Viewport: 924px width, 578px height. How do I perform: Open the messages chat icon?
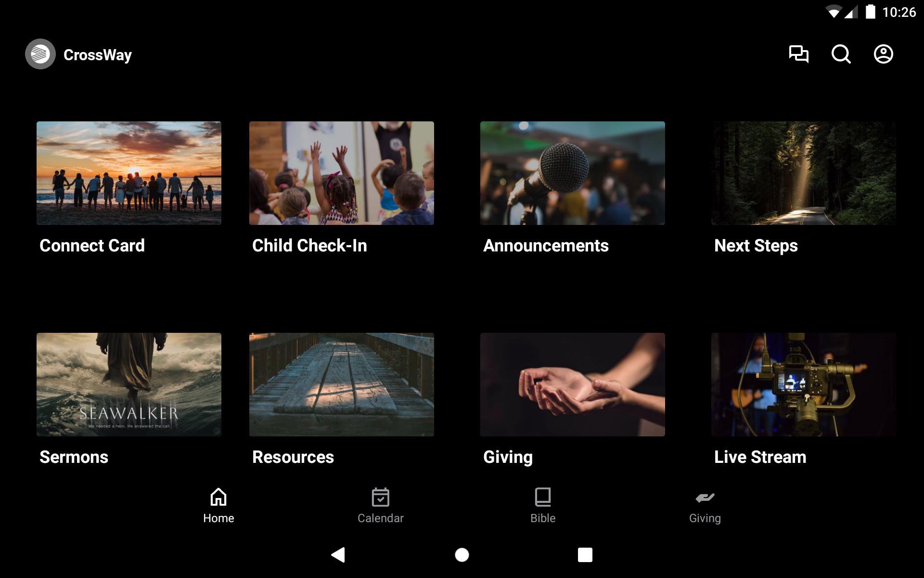tap(798, 54)
